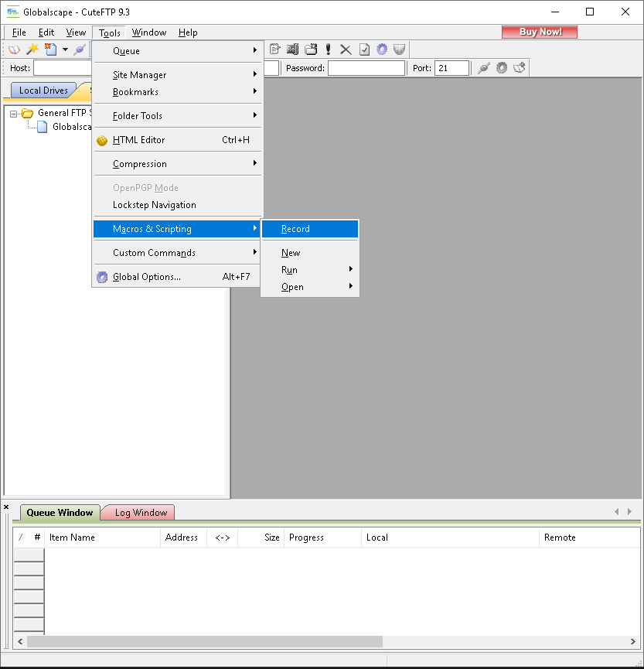
Task: Click the Global Options gear toolbar icon
Action: [382, 49]
